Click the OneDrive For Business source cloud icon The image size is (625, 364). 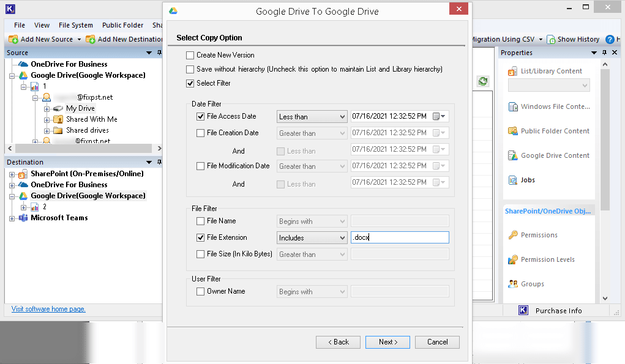(23, 64)
